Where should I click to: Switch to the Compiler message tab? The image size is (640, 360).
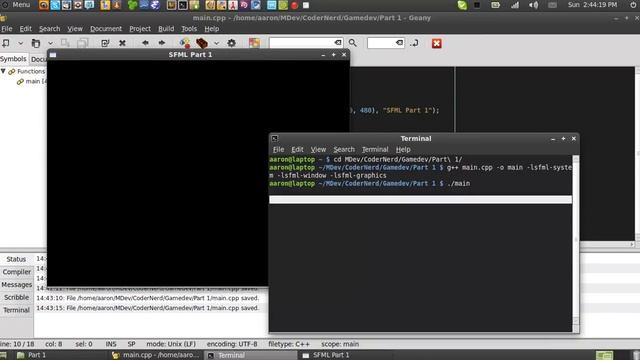(x=17, y=272)
